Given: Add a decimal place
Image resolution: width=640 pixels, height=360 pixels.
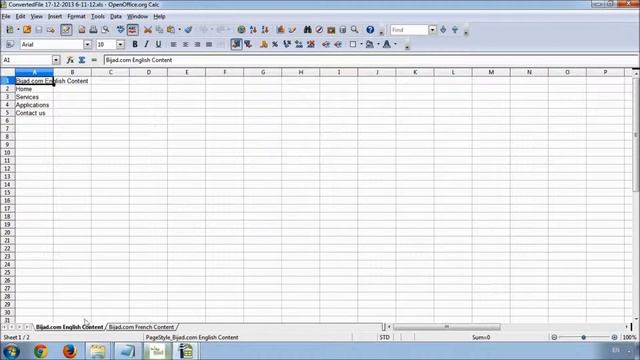Looking at the screenshot, I should 299,44.
